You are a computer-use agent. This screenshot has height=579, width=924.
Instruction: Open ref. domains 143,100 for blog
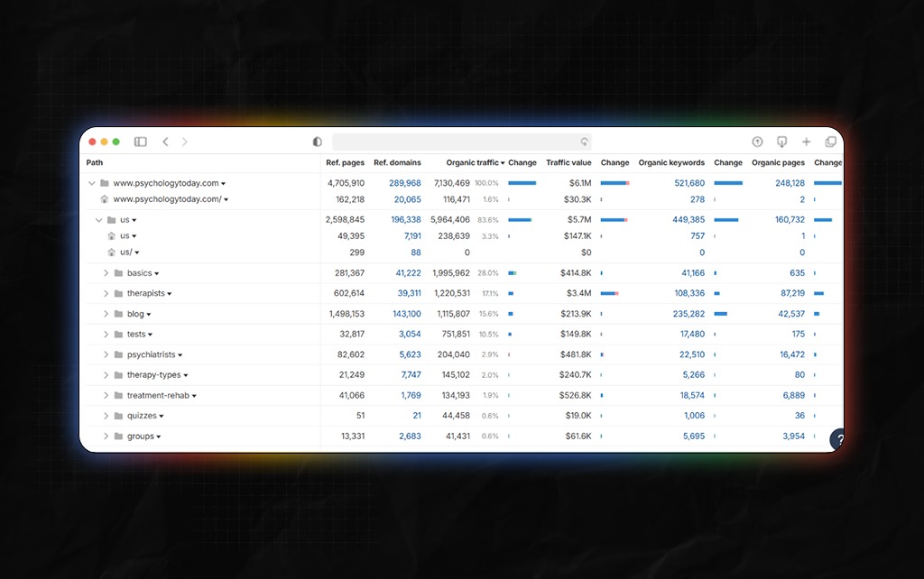pos(407,314)
